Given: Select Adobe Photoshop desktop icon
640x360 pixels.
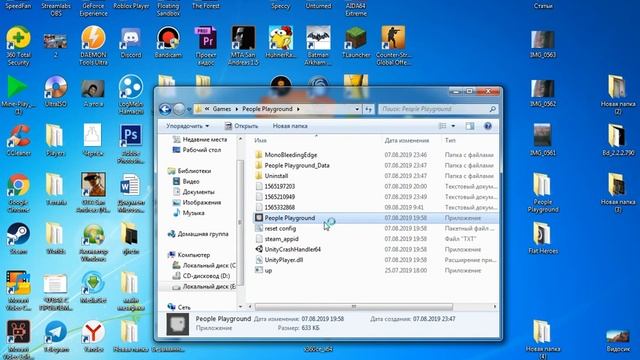Looking at the screenshot, I should (x=131, y=144).
